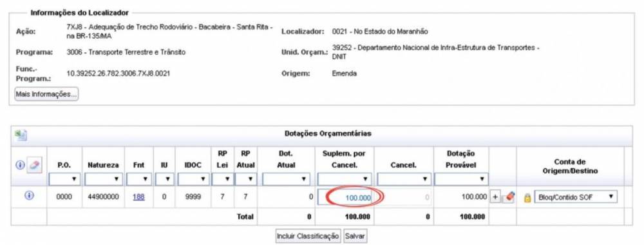This screenshot has height=245, width=644.
Task: Open the Fnt filter dropdown
Action: 139,179
